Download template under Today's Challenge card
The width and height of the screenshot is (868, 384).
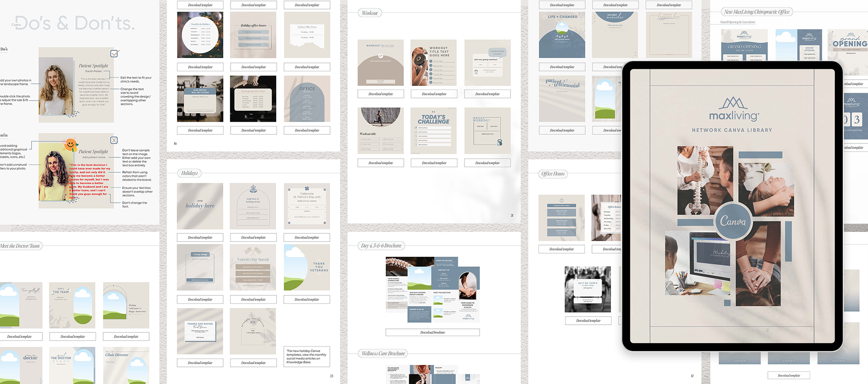[434, 163]
